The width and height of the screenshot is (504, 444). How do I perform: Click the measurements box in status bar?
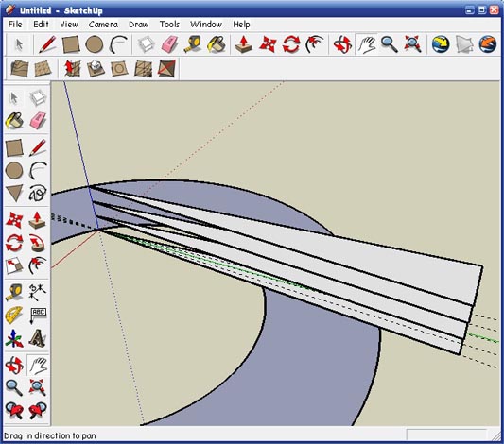[x=446, y=435]
